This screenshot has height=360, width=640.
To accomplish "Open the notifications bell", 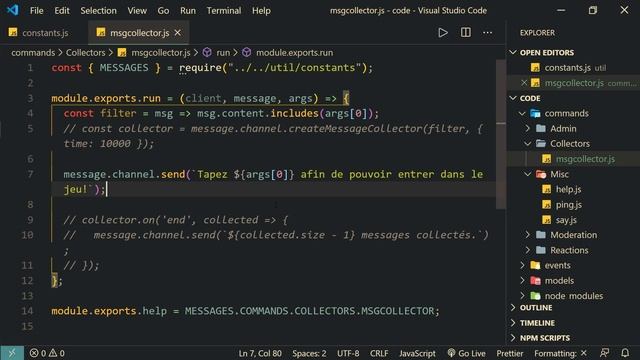I will click(x=625, y=353).
